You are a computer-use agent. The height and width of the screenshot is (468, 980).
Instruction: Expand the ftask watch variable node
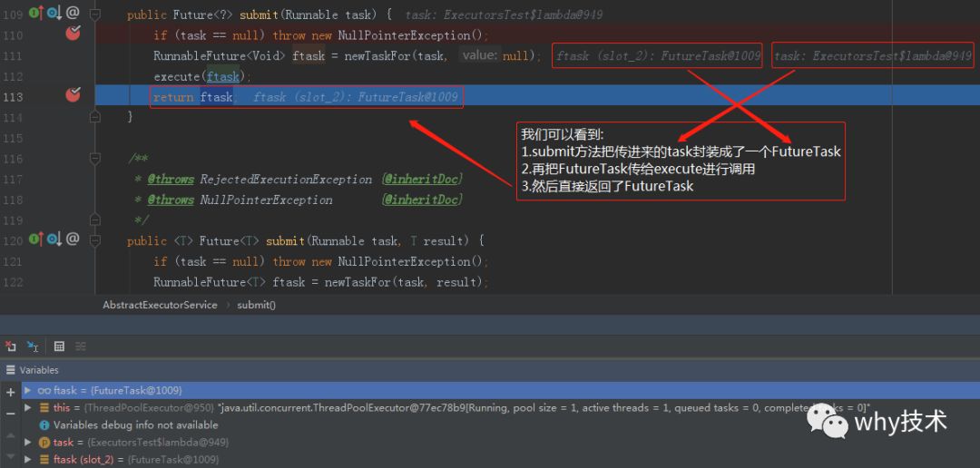(x=27, y=390)
